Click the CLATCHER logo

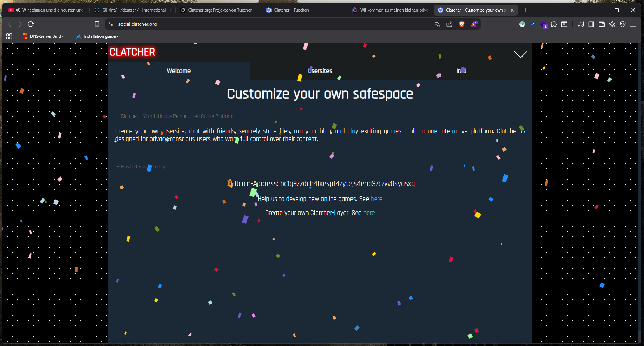pyautogui.click(x=132, y=52)
